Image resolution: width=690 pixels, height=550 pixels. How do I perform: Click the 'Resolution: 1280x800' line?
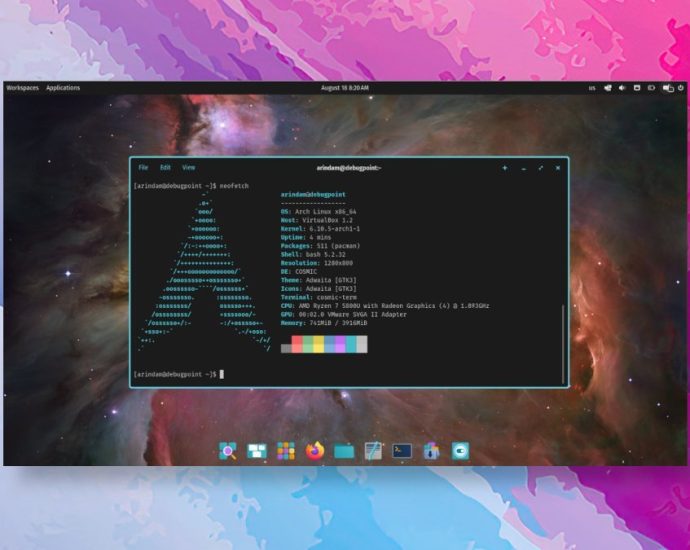(317, 263)
